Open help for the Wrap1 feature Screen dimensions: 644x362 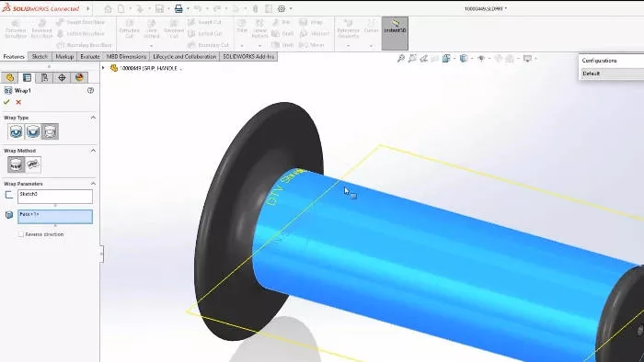[x=91, y=90]
